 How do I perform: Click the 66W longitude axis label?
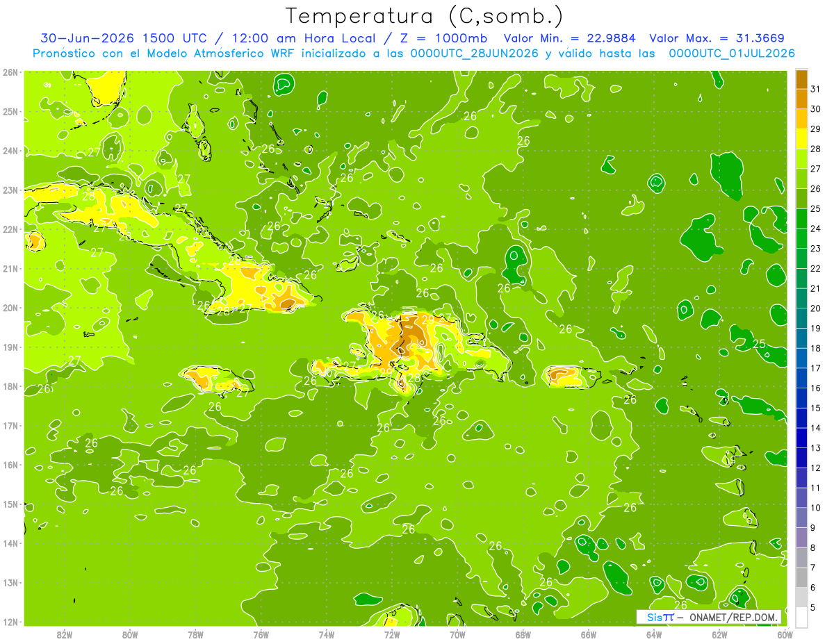pyautogui.click(x=588, y=634)
